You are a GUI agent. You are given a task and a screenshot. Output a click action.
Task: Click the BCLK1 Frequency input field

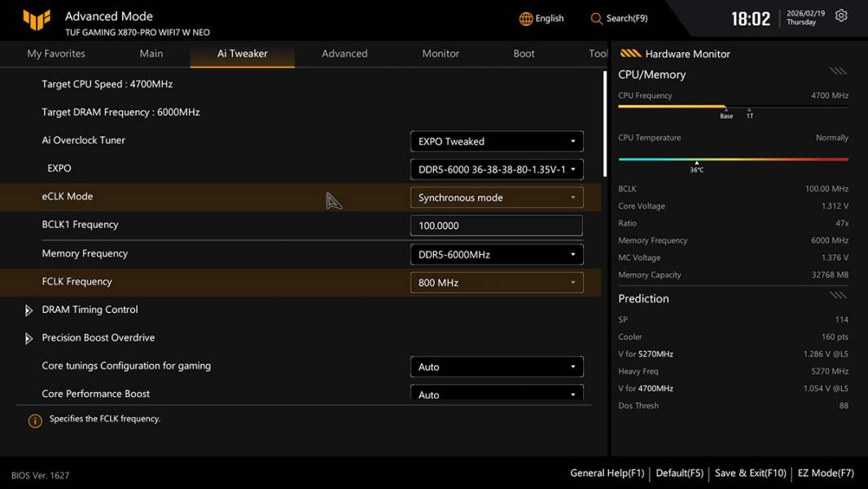click(496, 226)
